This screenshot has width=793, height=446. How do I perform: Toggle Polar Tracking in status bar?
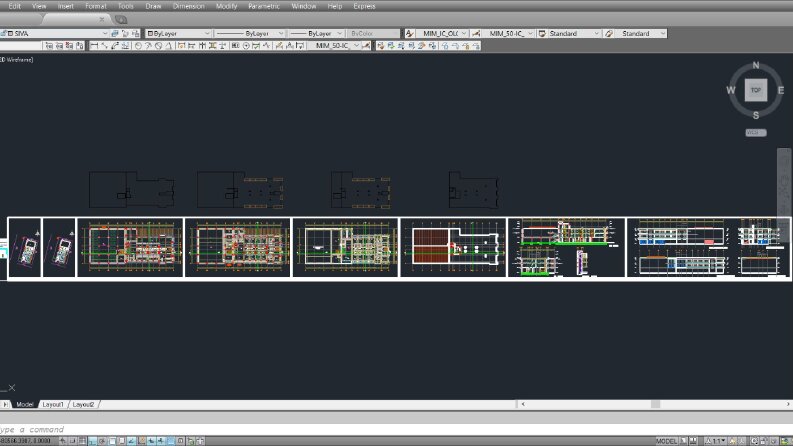click(x=102, y=441)
